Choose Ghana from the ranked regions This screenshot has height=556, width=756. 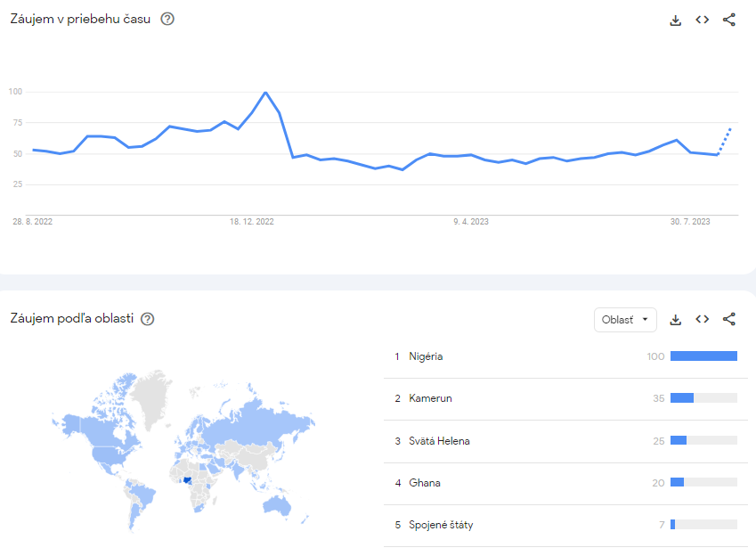[425, 483]
